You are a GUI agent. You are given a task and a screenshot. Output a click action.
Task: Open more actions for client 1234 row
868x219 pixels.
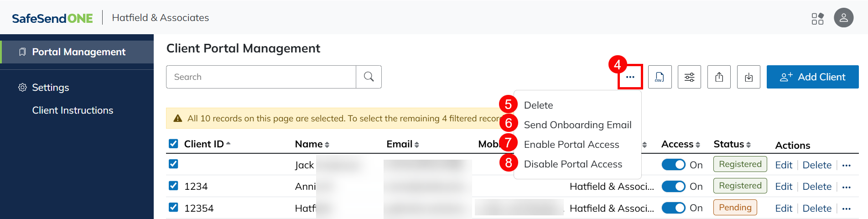coord(847,187)
